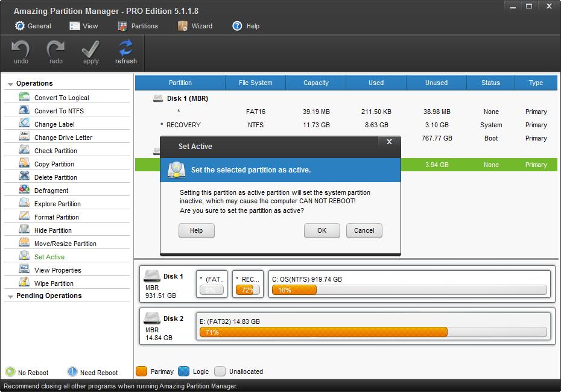Screen dimensions: 561x392
Task: Collapse the Pending Operations section
Action: [10, 297]
